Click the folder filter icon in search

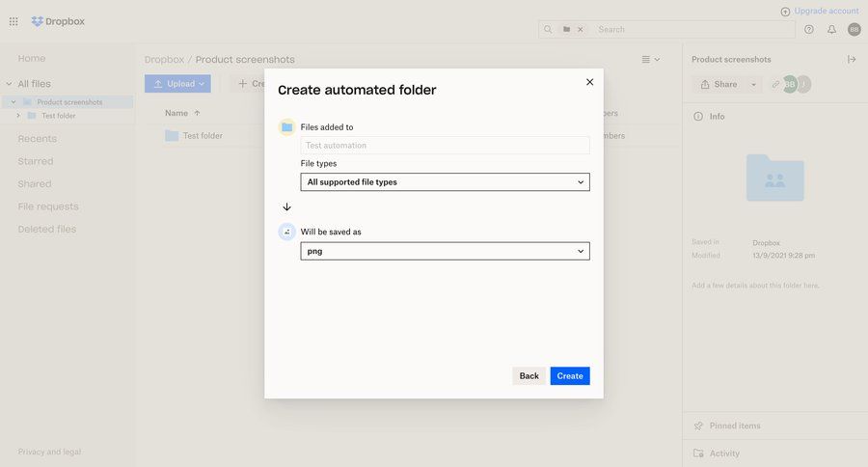click(566, 29)
